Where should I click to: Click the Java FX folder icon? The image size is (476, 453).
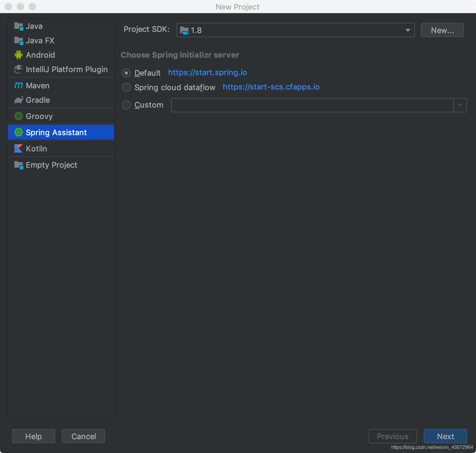(x=19, y=41)
